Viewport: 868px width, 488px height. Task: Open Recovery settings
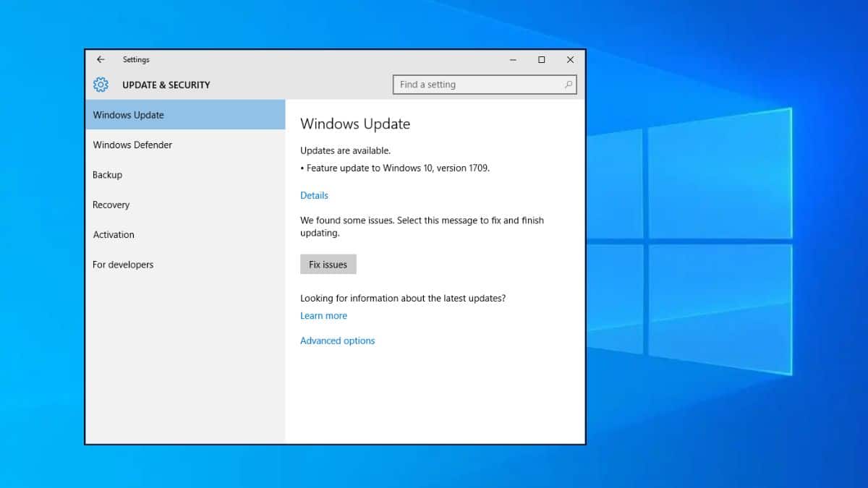click(x=111, y=205)
